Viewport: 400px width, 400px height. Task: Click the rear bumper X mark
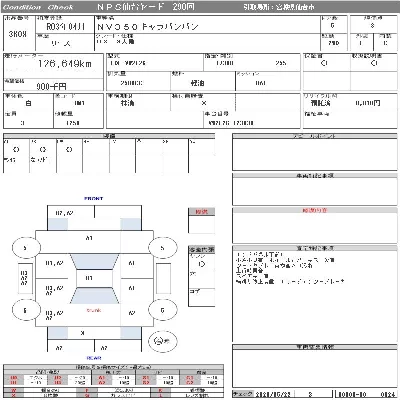[83, 333]
